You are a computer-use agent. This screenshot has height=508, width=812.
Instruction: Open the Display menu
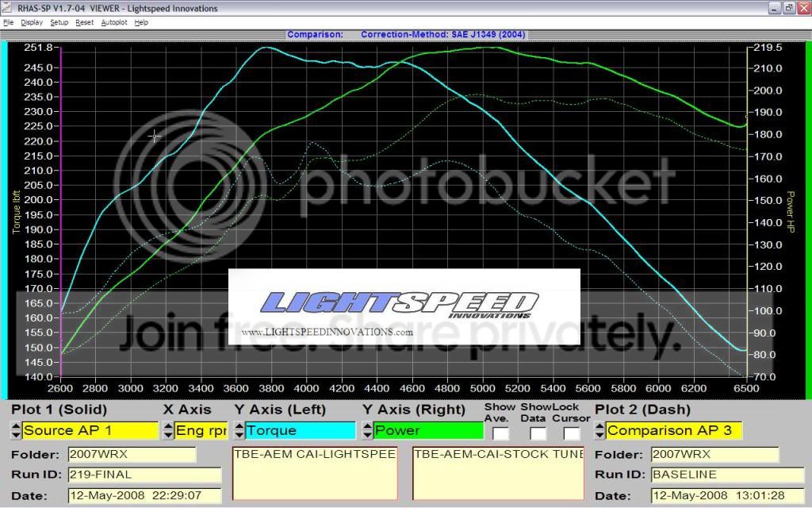click(32, 22)
